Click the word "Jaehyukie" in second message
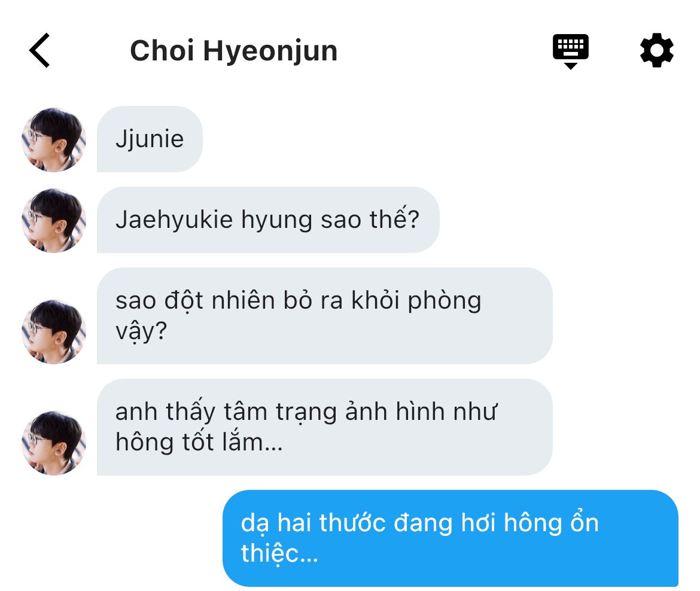Viewport: 700px width, 591px height. (174, 221)
